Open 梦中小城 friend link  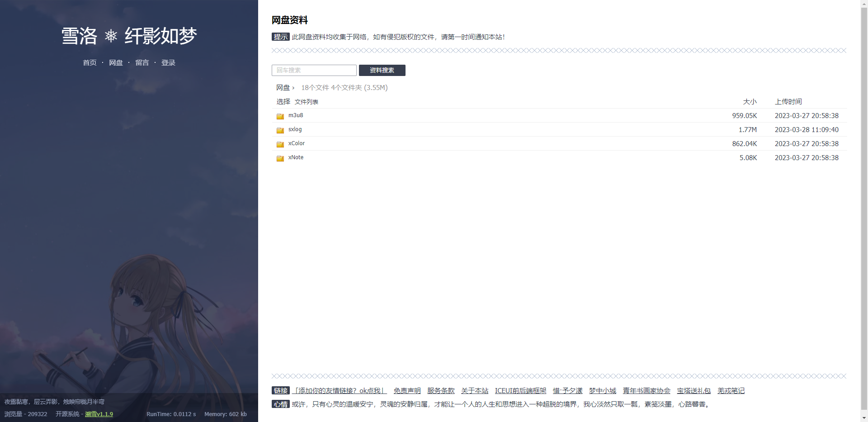[x=603, y=391]
